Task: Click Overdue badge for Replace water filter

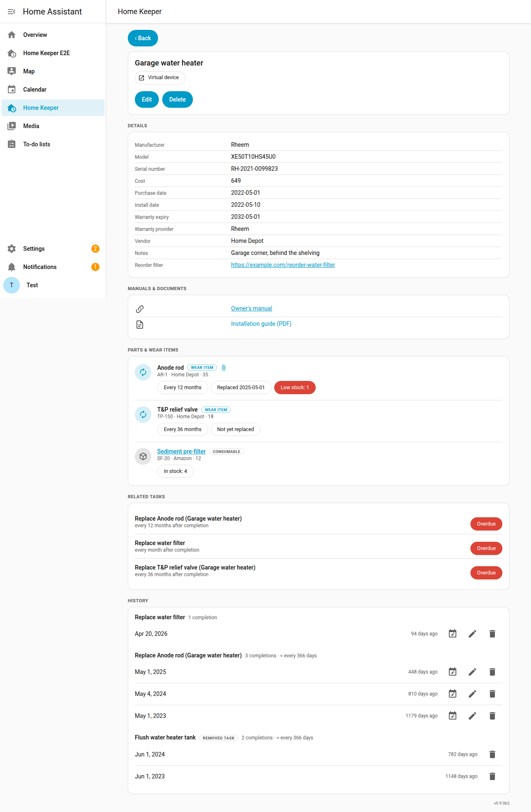Action: 486,548
